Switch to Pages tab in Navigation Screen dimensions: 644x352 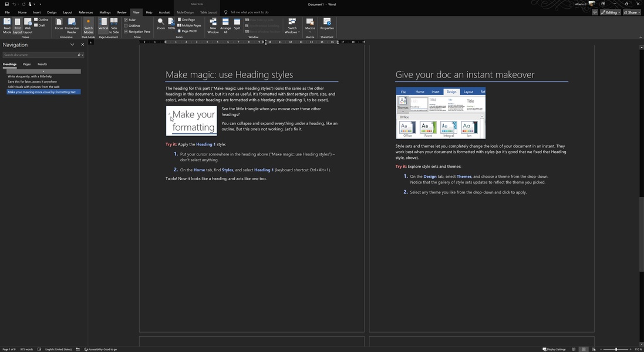coord(26,64)
